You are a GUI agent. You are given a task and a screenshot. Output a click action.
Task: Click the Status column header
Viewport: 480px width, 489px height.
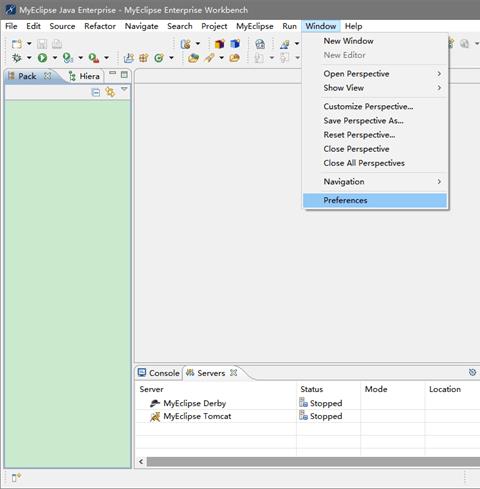click(328, 389)
